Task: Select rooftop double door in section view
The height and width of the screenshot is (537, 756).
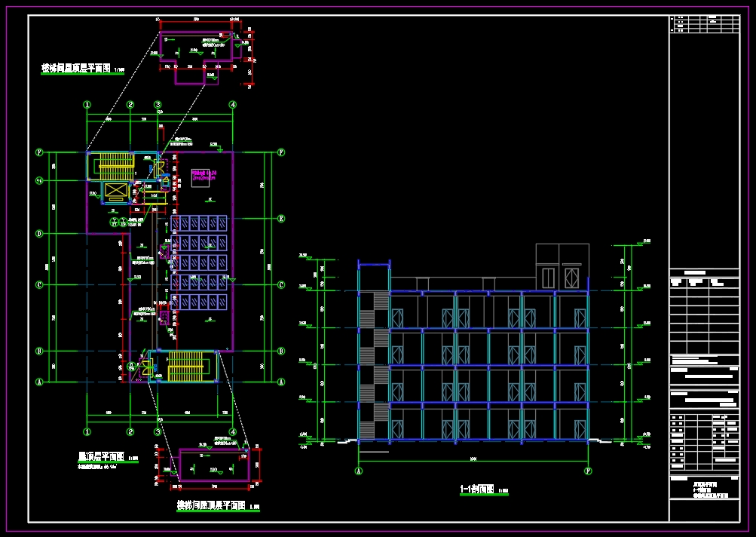Action: (x=548, y=278)
